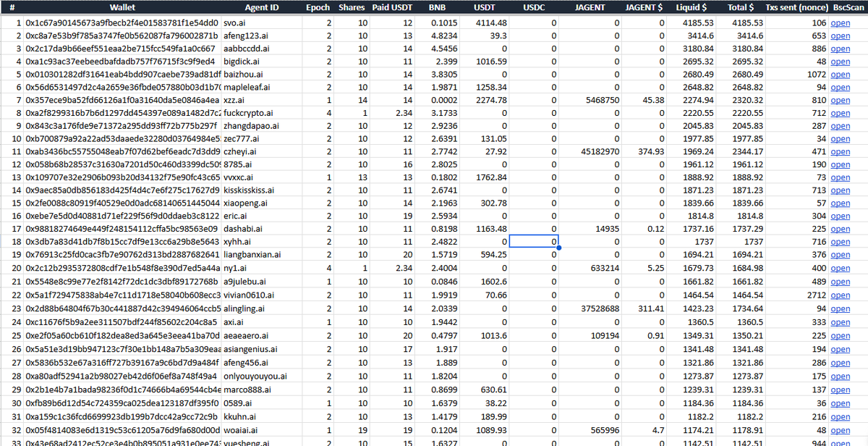This screenshot has height=446, width=868.
Task: Click the BNB column header
Action: click(437, 7)
